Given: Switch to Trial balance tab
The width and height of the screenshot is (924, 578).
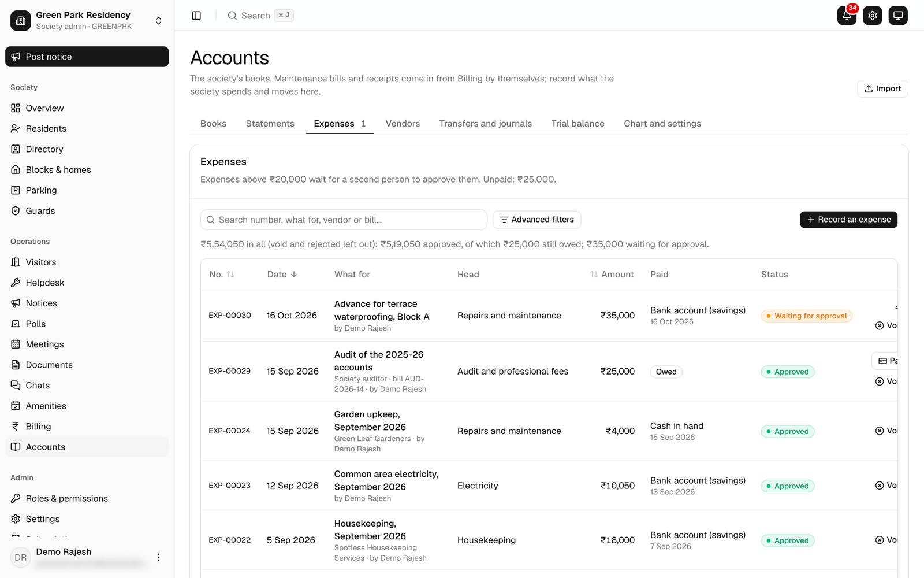Looking at the screenshot, I should tap(577, 124).
